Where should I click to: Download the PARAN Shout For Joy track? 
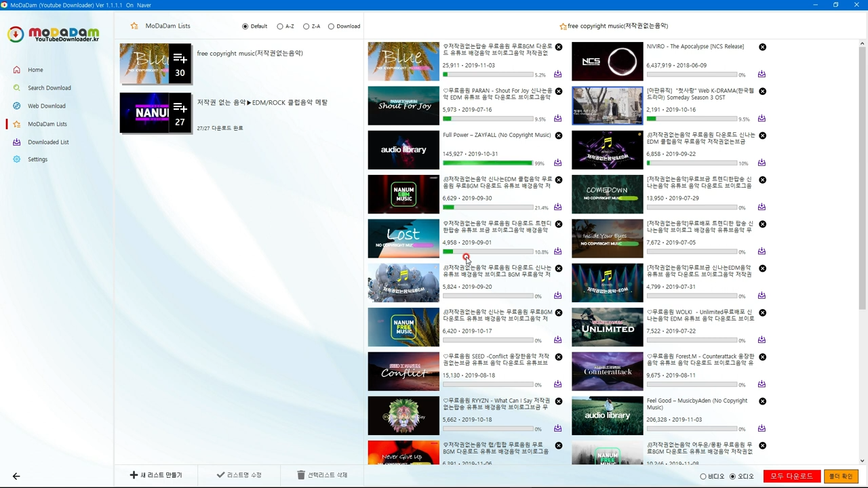tap(557, 119)
